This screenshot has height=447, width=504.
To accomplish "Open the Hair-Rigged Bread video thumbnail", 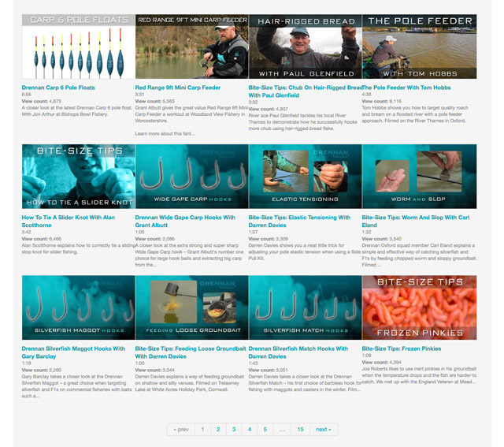I will point(306,47).
